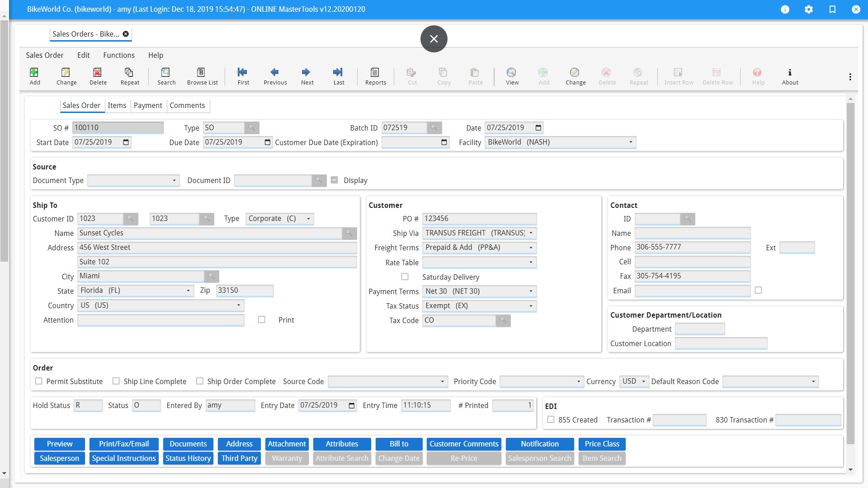Screen dimensions: 868x488
Task: Open the Reports toolbar icon
Action: [375, 73]
